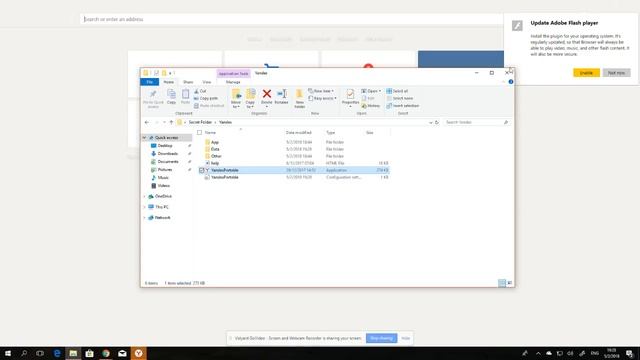Click Select all in the ribbon
The image size is (640, 360).
pos(397,91)
